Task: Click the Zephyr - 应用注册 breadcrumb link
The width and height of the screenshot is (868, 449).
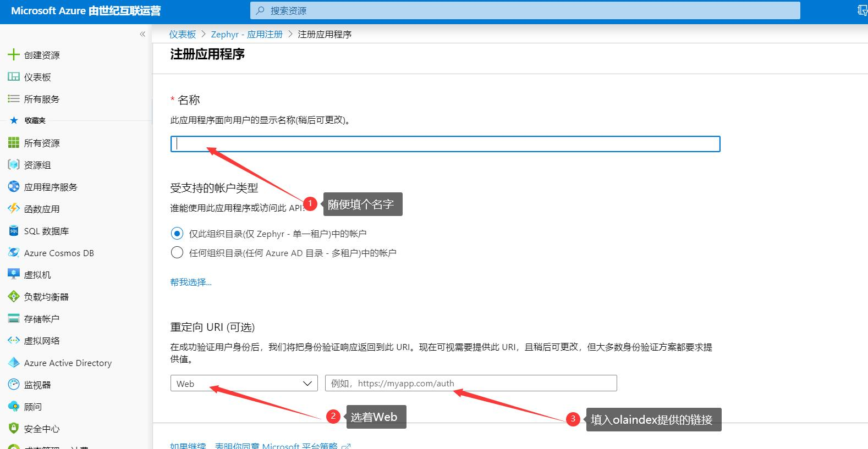Action: 246,34
